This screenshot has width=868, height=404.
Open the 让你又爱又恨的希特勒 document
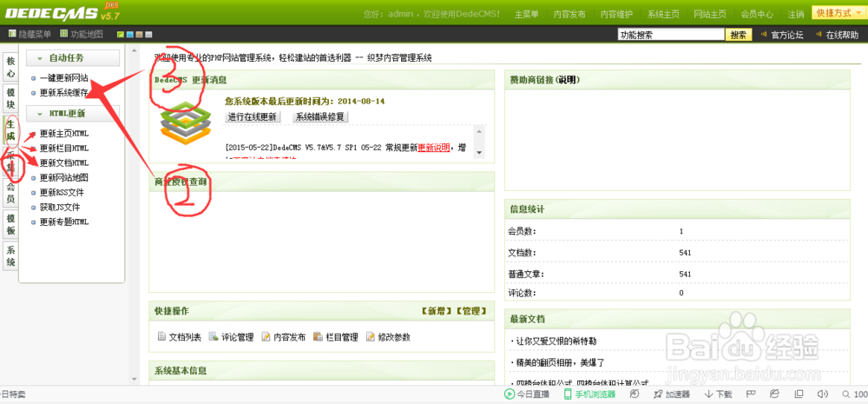(x=555, y=341)
